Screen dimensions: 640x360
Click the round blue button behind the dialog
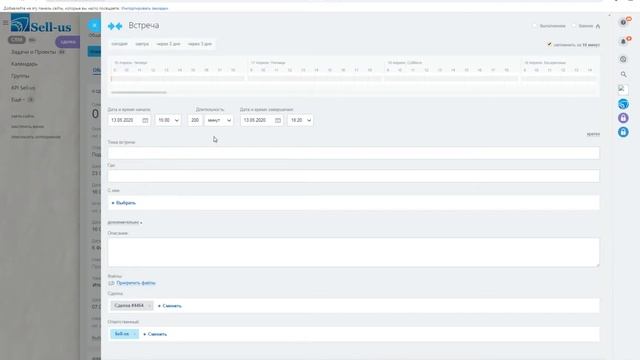[x=94, y=26]
